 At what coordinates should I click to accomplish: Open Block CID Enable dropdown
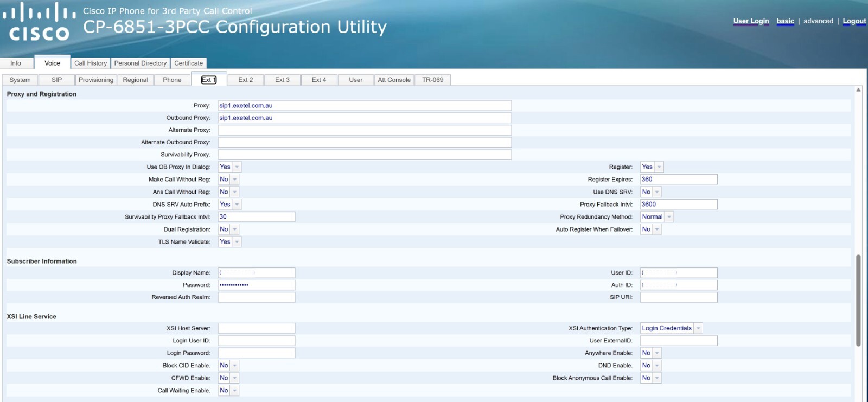(228, 366)
